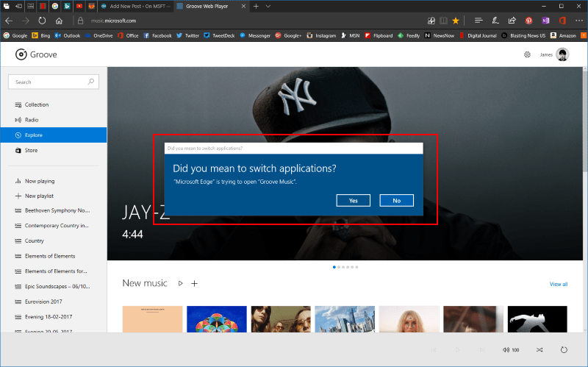Click the Share icon in Edge toolbar
The image size is (588, 367).
[x=512, y=21]
